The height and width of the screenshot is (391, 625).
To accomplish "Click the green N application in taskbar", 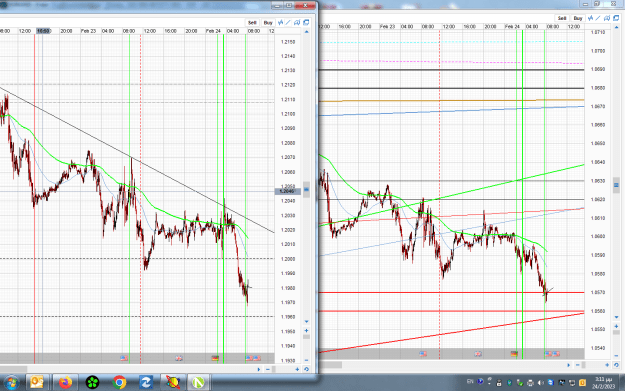I will coord(198,383).
